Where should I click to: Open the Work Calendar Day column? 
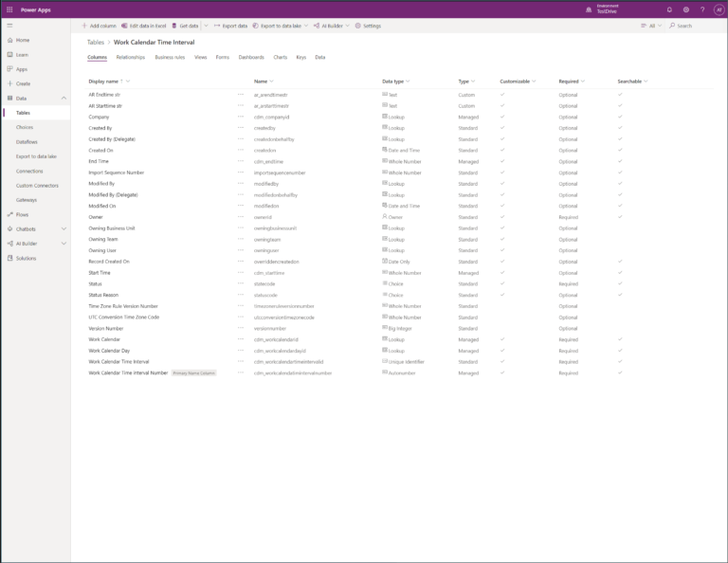[x=109, y=351]
